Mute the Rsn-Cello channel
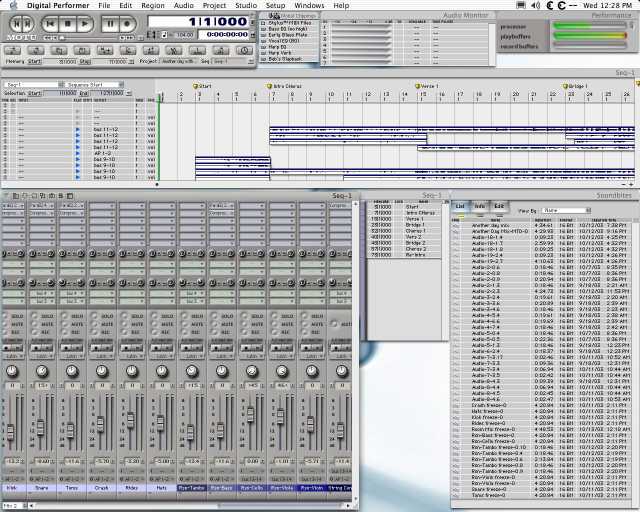Image resolution: width=640 pixels, height=512 pixels. (246, 324)
